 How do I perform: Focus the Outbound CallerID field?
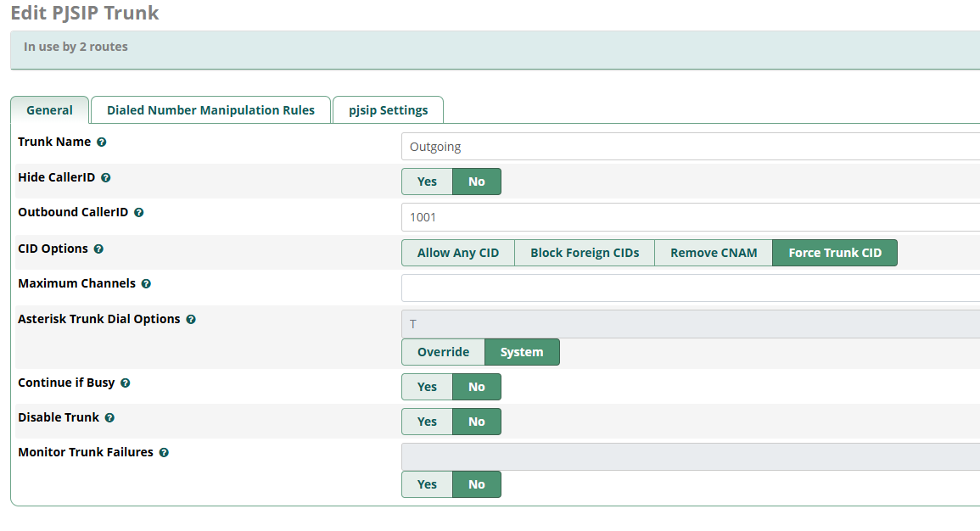coord(691,217)
